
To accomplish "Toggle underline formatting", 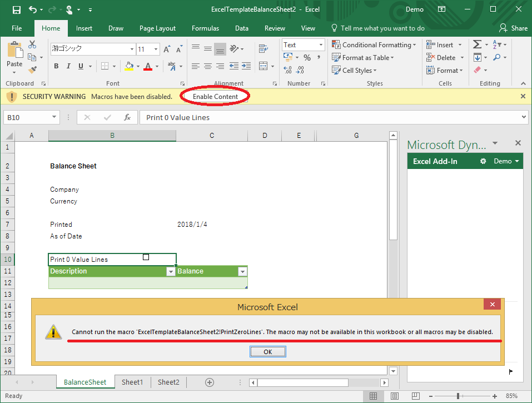I will tap(81, 66).
